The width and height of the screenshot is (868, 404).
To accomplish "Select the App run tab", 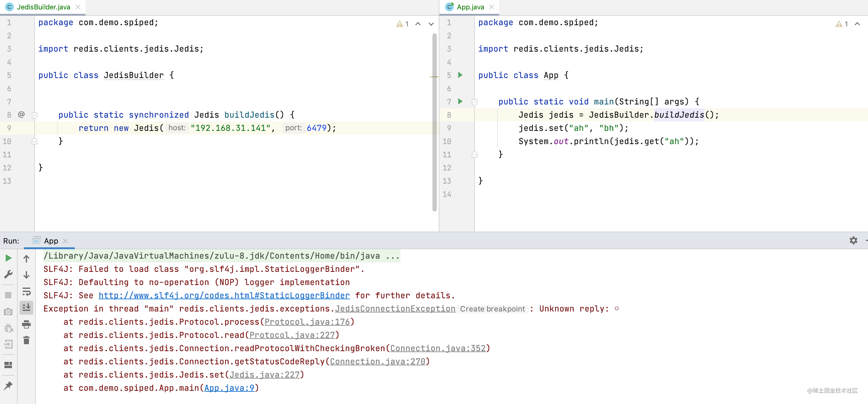I will [51, 241].
